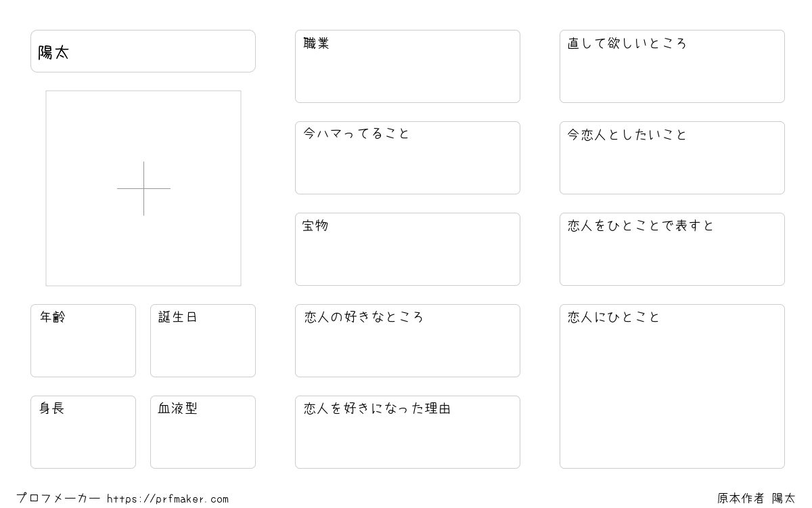The width and height of the screenshot is (812, 508).
Task: Click the プロフメーカー footer text
Action: tap(58, 499)
